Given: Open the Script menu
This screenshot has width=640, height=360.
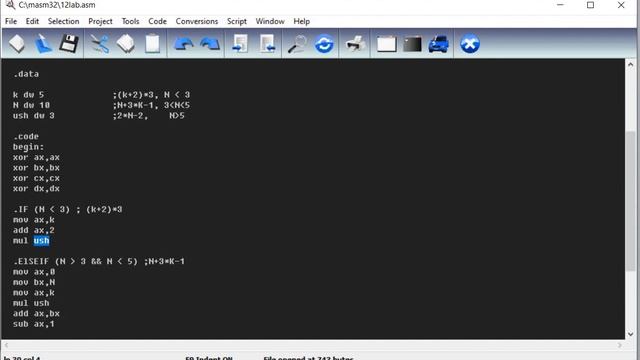Looking at the screenshot, I should (x=237, y=21).
